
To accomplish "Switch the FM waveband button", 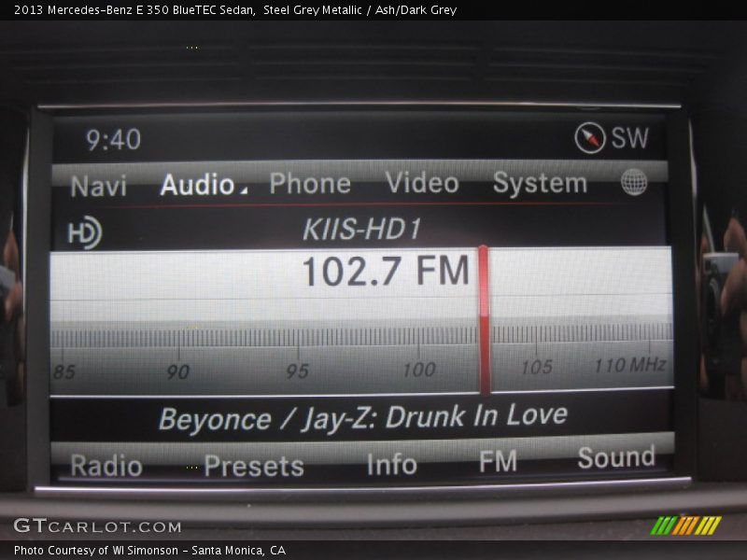I will [498, 461].
